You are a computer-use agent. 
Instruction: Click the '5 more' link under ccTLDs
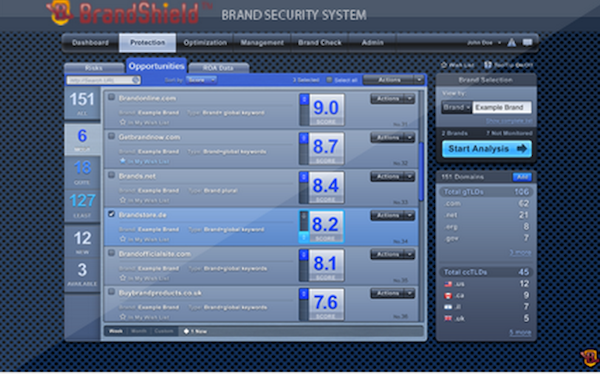(x=520, y=333)
